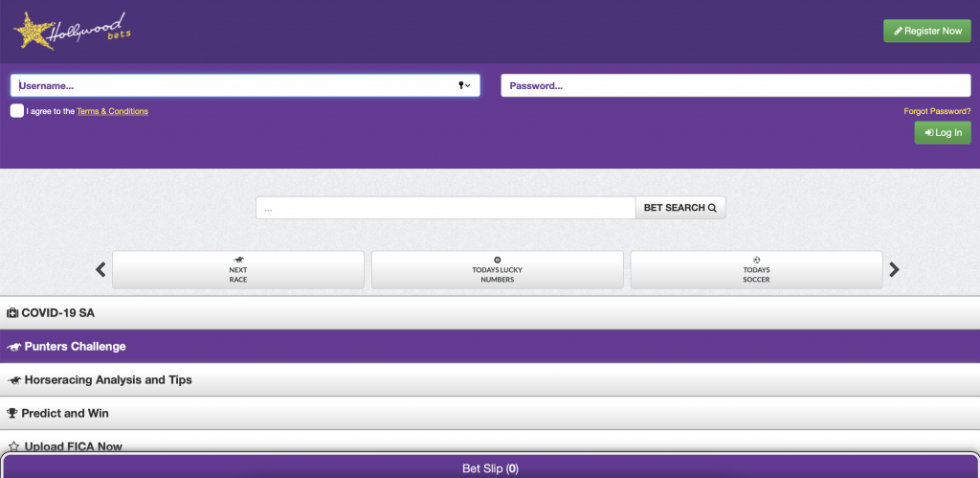The width and height of the screenshot is (980, 478).
Task: Open the Upload FICA Now row
Action: 490,441
